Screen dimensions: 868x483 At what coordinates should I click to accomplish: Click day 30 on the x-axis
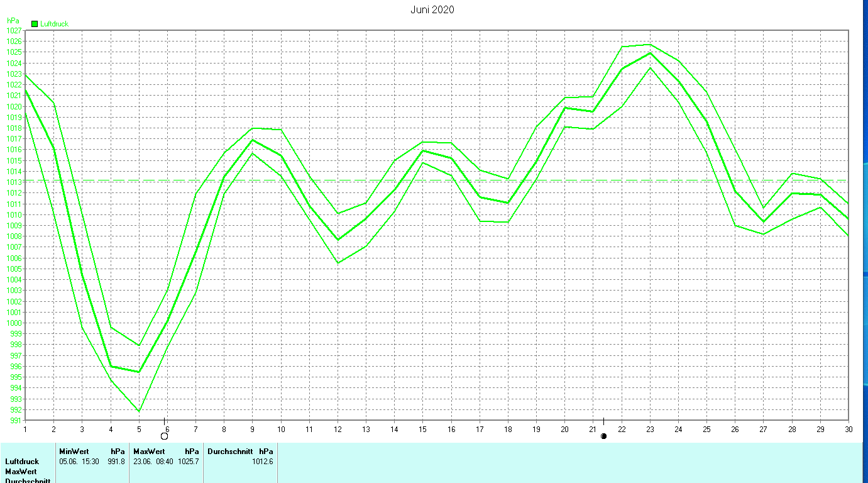(x=849, y=429)
